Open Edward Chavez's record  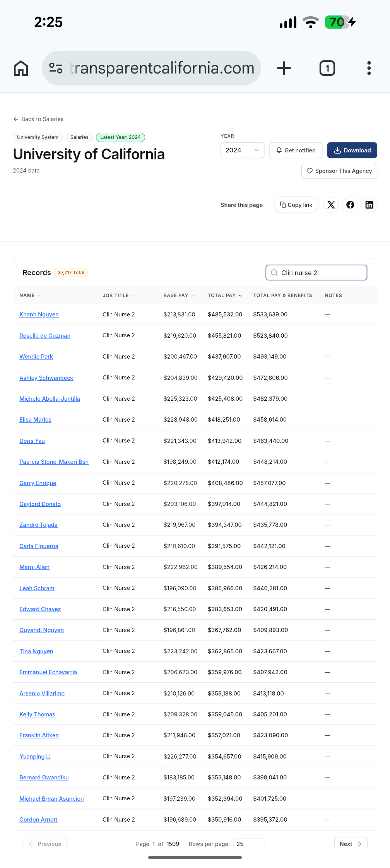(40, 609)
